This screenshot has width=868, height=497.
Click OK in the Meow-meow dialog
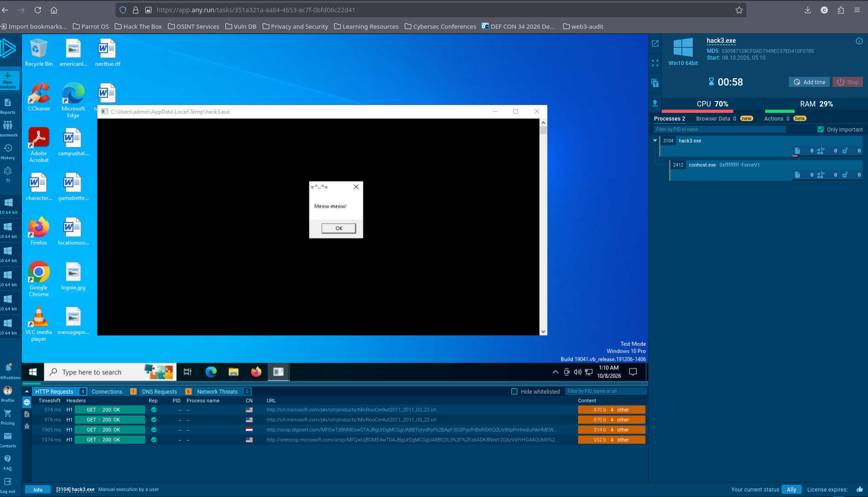339,228
